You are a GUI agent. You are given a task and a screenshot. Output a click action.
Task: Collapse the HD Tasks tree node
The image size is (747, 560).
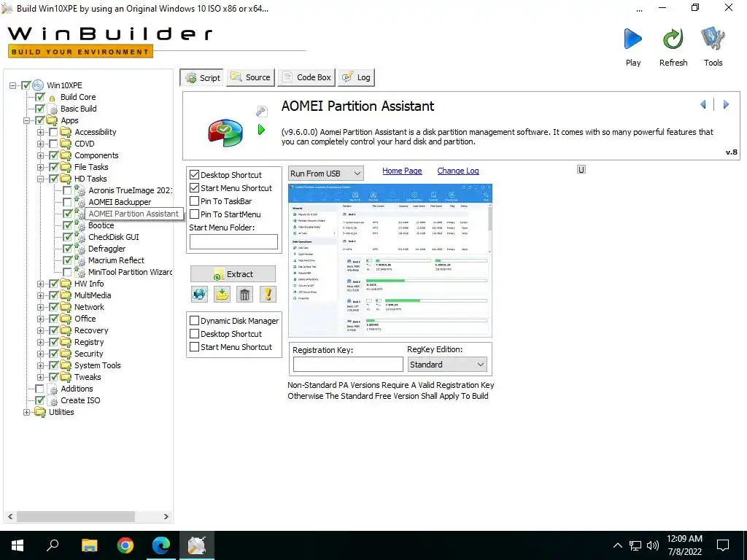41,179
